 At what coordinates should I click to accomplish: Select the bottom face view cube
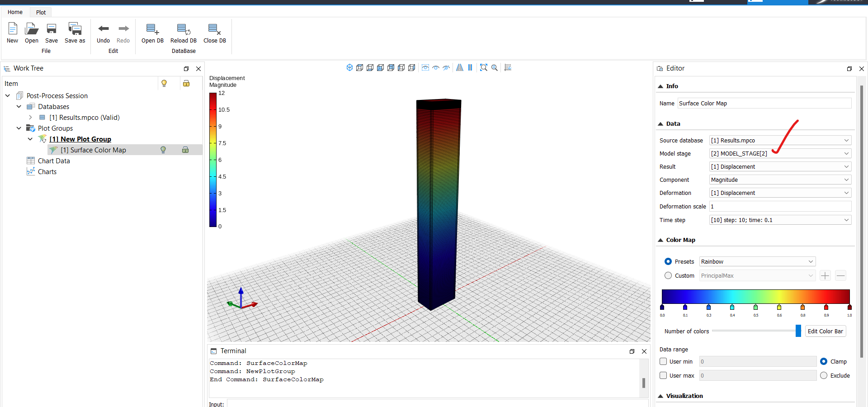370,67
